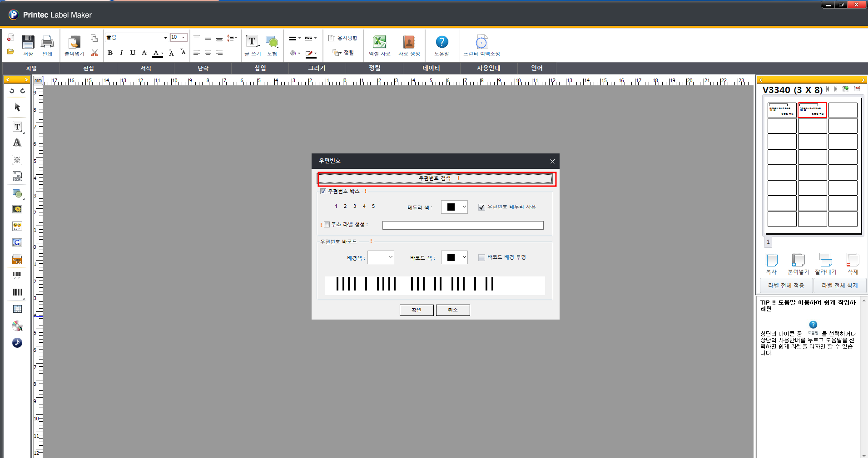The width and height of the screenshot is (868, 458).
Task: Click the 라벨 전체 적용 button
Action: click(x=786, y=286)
